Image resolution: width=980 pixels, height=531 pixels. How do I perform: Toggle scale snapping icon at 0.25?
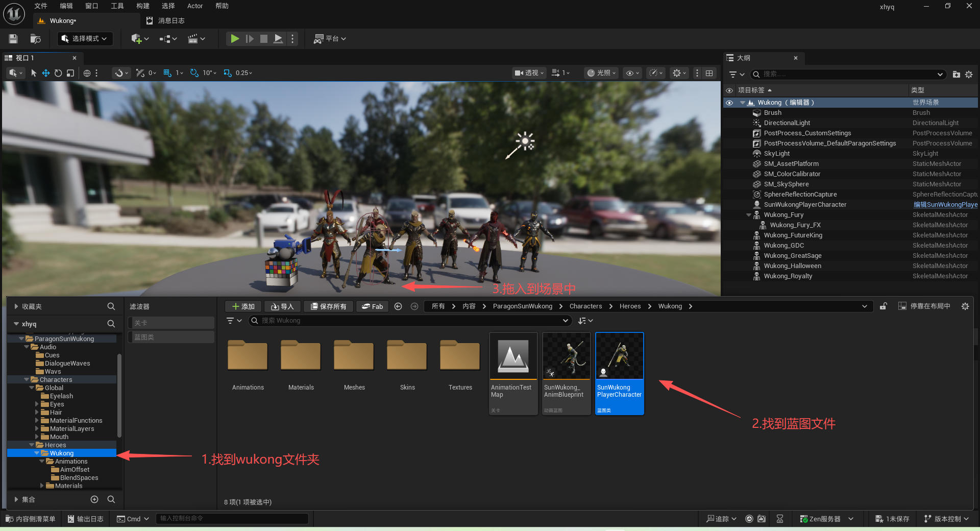[x=228, y=73]
